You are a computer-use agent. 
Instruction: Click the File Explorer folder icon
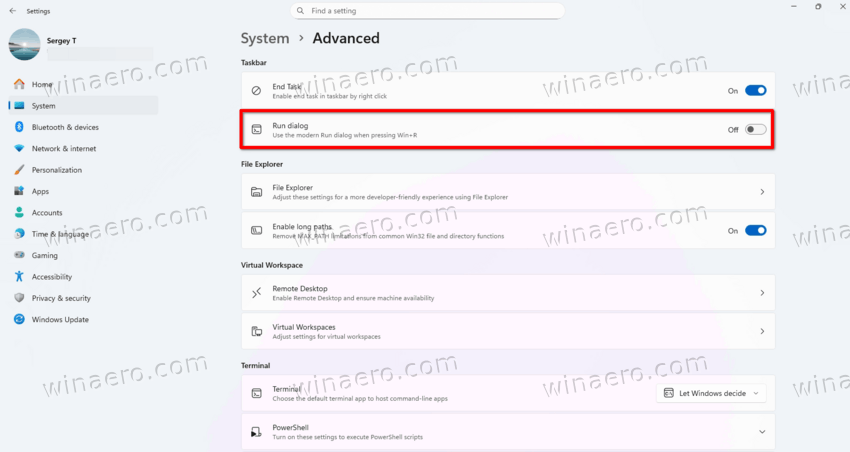[x=256, y=192]
